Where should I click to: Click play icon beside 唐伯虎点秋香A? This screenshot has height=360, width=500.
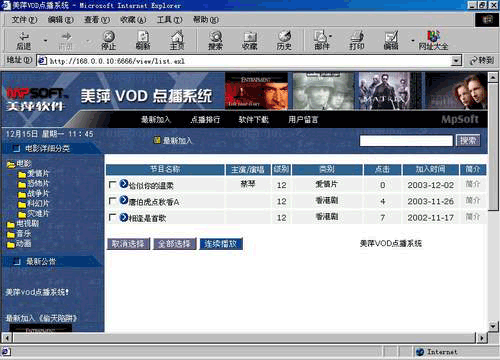coord(124,200)
